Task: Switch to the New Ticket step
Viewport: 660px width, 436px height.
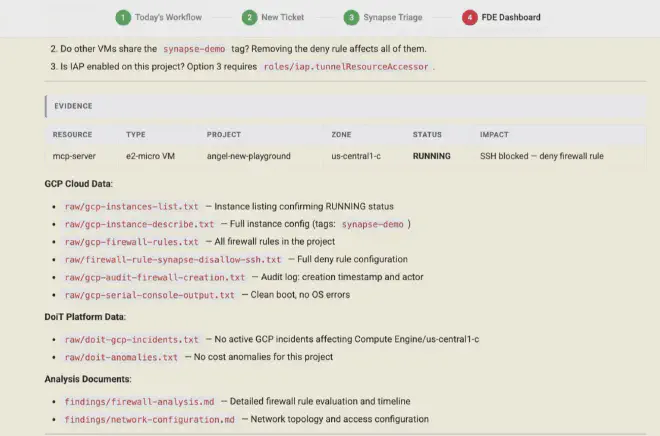Action: pos(282,17)
